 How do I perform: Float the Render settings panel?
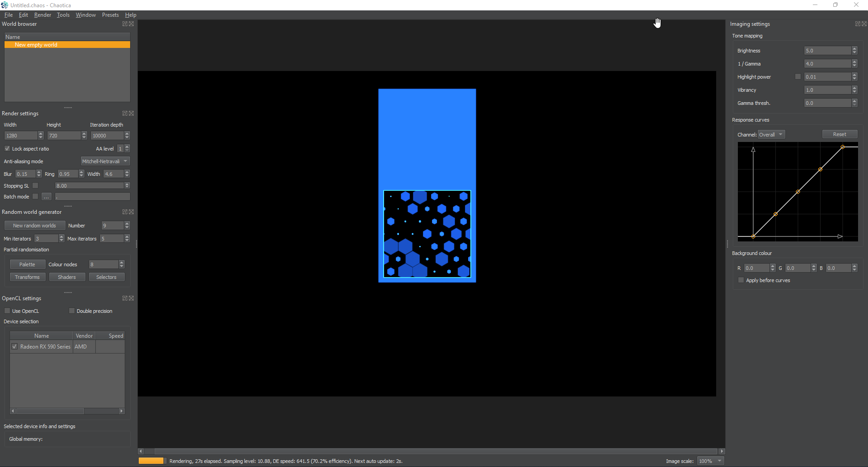[x=125, y=113]
